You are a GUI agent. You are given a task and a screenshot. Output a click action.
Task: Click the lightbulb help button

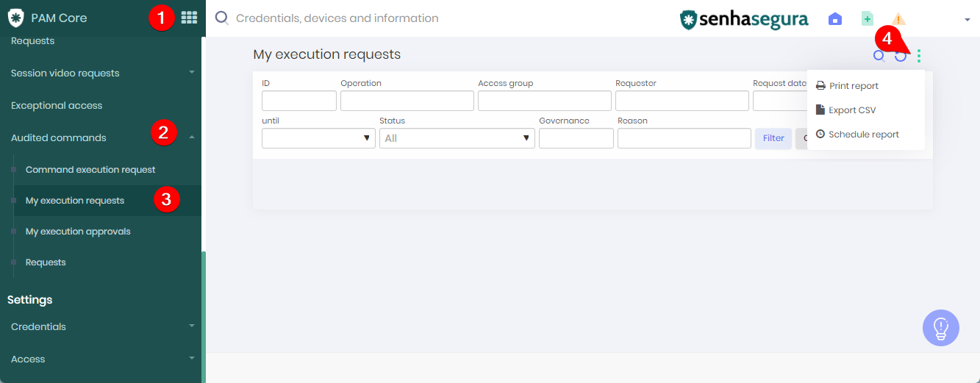click(x=941, y=328)
